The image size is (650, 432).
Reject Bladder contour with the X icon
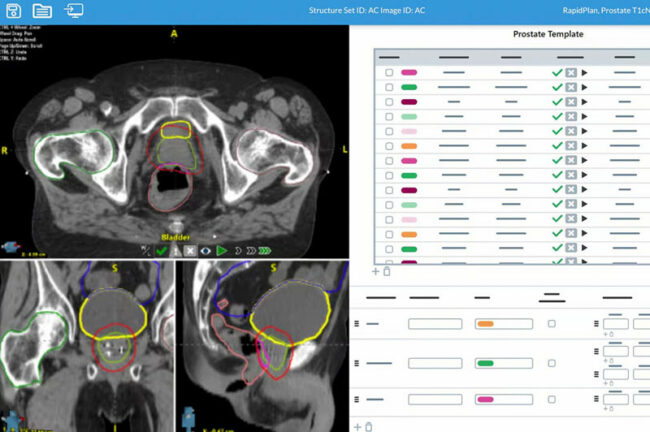pyautogui.click(x=190, y=251)
